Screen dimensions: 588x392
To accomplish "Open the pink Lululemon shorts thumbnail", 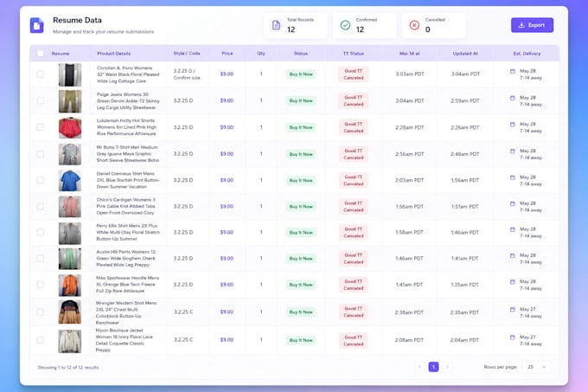I will (70, 127).
